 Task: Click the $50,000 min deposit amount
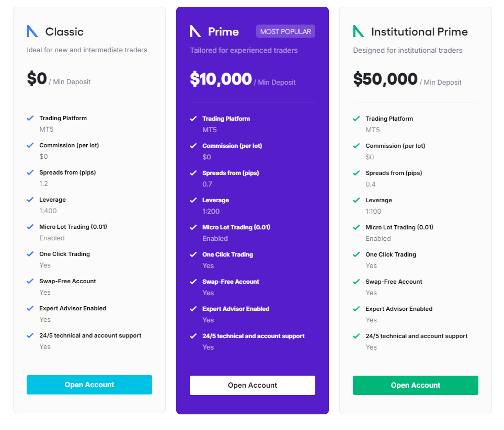pos(385,79)
